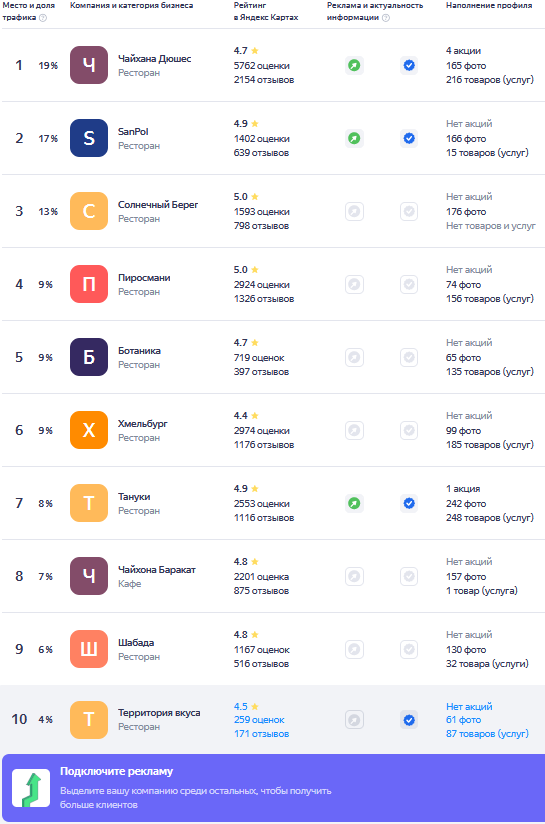Open the 171 отзывов link
Screen dimensions: 545x824
261,734
